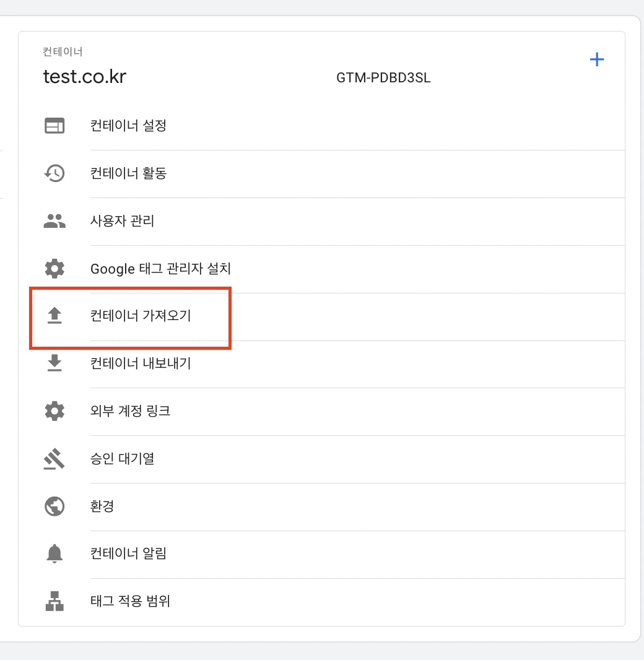This screenshot has width=644, height=660.
Task: Click the gear icon beside Google 태그 관리자 설치
Action: (54, 268)
